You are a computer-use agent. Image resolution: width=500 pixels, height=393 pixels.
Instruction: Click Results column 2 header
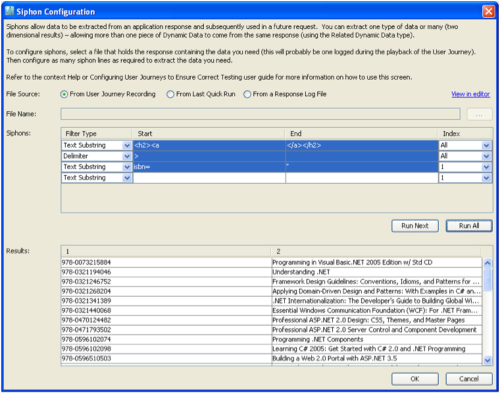pos(376,251)
